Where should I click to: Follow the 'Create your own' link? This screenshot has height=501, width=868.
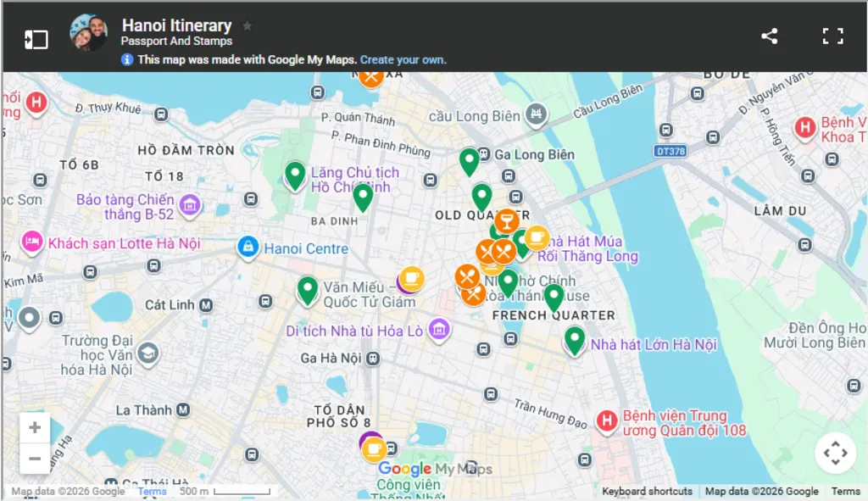403,60
